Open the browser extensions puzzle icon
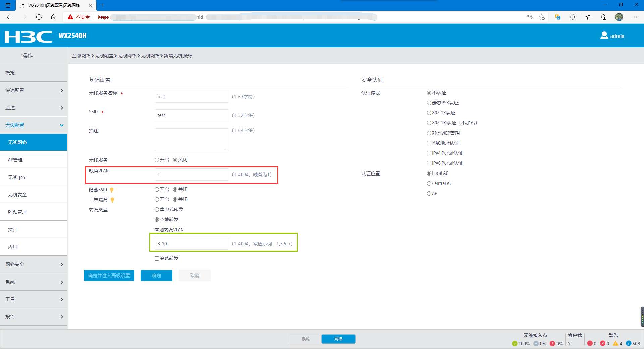The height and width of the screenshot is (349, 644). coord(573,17)
